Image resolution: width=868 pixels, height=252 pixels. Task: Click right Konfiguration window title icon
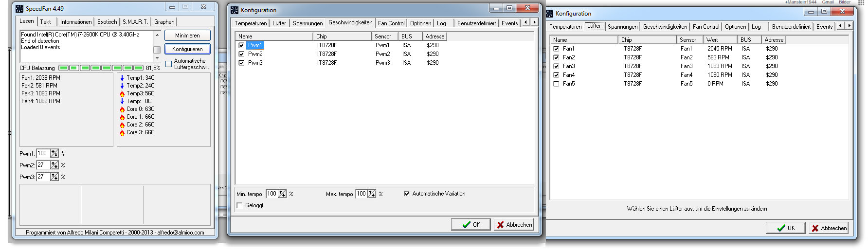coord(549,13)
